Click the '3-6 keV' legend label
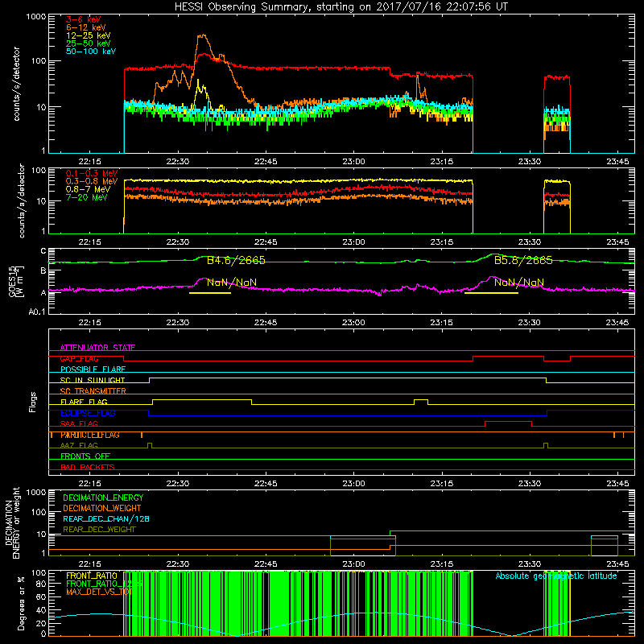 tap(83, 19)
